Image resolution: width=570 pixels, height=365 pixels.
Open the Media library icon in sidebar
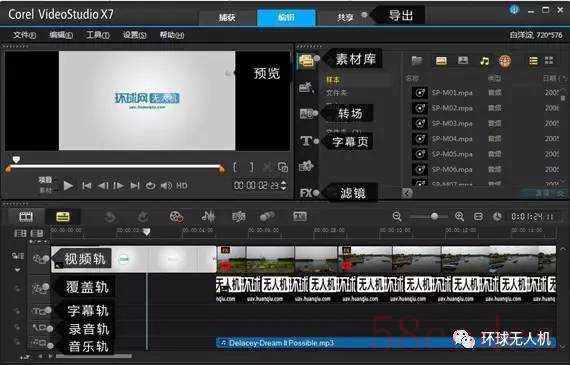point(306,61)
